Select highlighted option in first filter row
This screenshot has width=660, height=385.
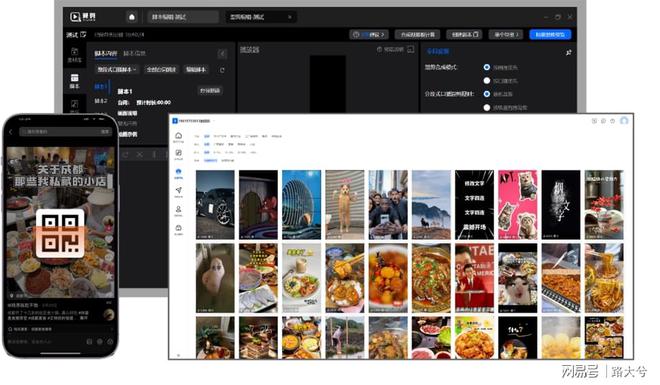207,136
